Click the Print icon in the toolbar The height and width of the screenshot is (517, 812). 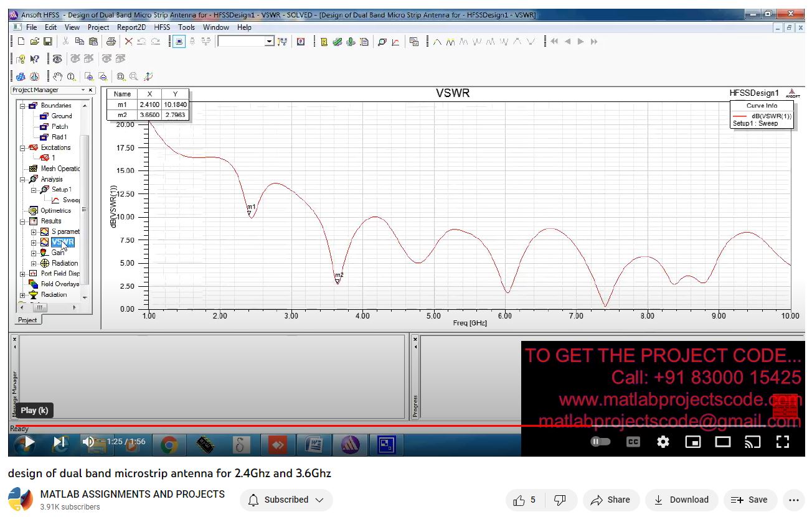click(111, 42)
